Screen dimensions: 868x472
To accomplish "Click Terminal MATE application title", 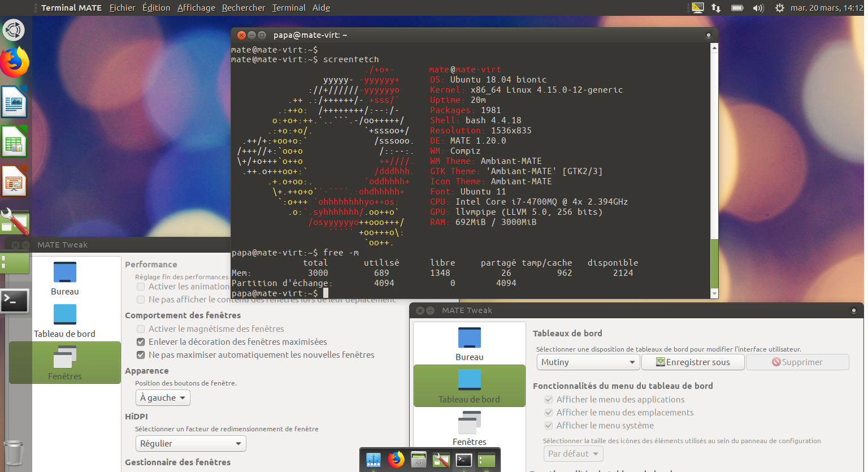I will 71,8.
